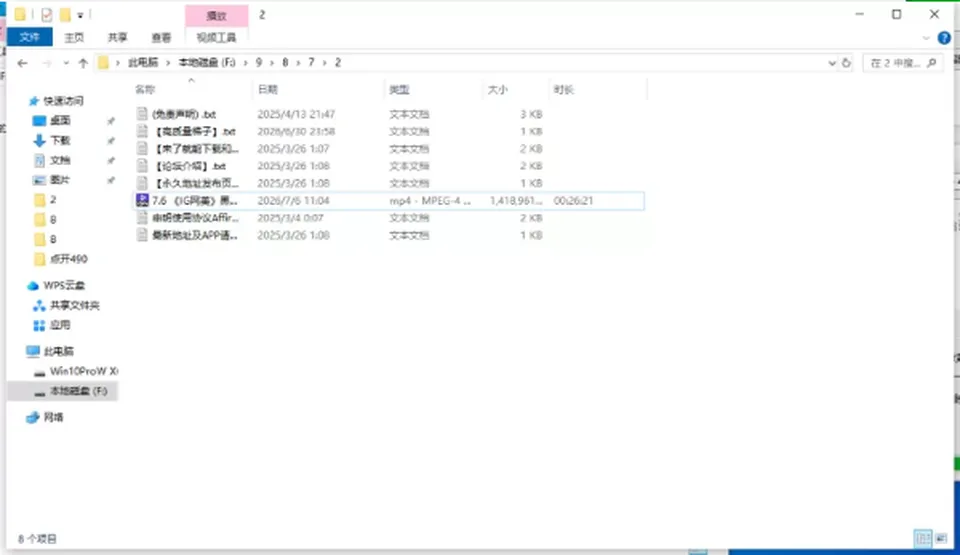Image resolution: width=960 pixels, height=555 pixels.
Task: Switch to the 共享 ribbon tab
Action: [x=117, y=37]
